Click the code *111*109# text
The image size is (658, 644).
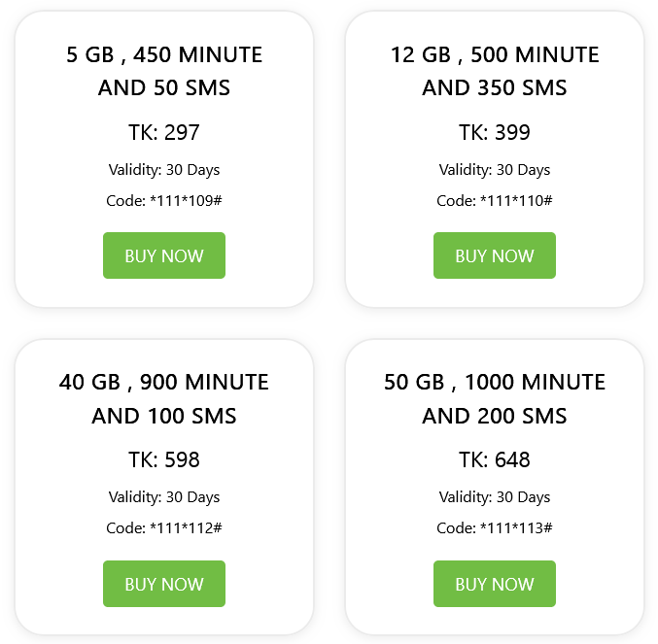[x=164, y=201]
